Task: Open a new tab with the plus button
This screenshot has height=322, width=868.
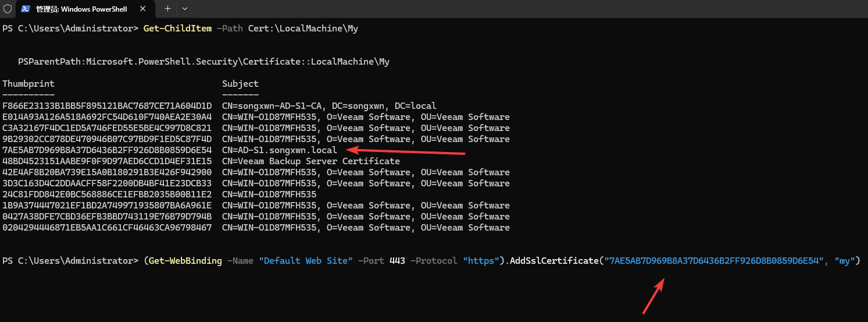Action: (167, 9)
